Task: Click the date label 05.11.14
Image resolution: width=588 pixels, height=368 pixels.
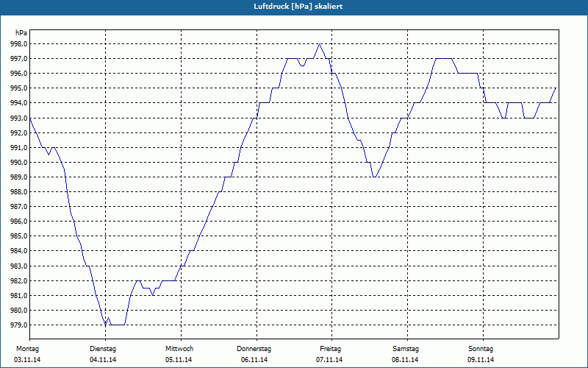Action: pyautogui.click(x=179, y=360)
